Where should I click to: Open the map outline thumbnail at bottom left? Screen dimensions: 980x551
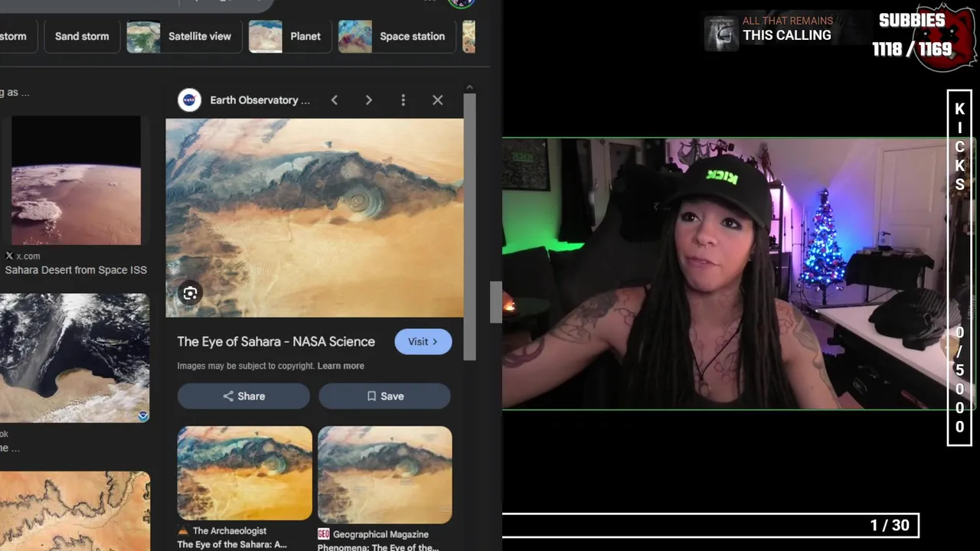point(74,511)
